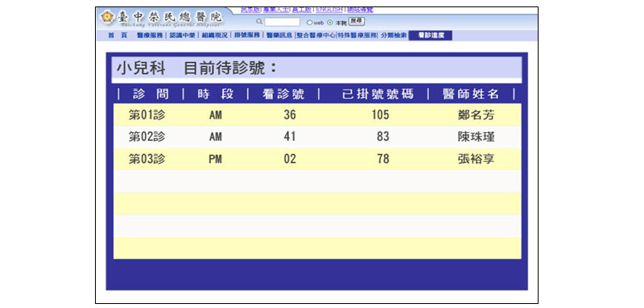
Task: Click the 醫師姓名 column header
Action: tap(471, 94)
